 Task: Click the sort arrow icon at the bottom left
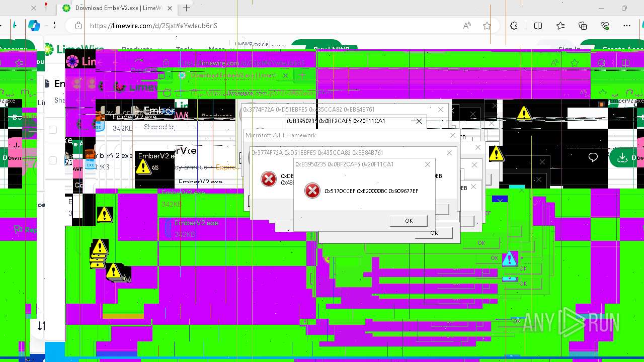tap(41, 326)
